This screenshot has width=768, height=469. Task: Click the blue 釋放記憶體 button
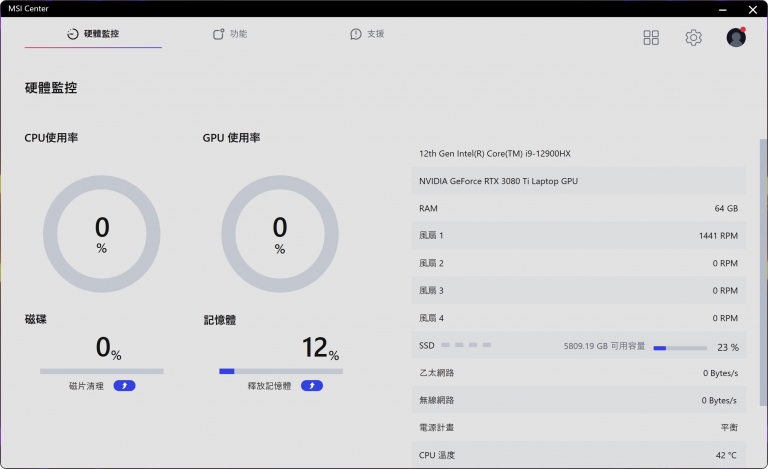pos(312,386)
